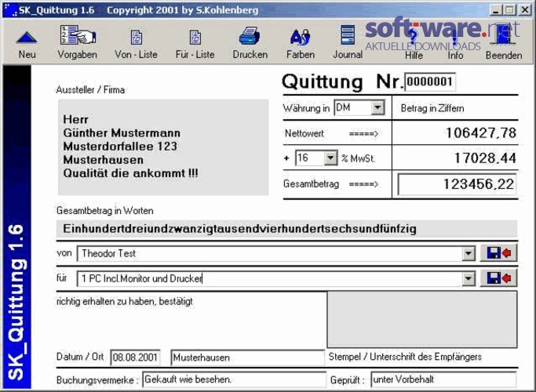The height and width of the screenshot is (392, 536).
Task: Open the Farben color settings icon
Action: 300,37
